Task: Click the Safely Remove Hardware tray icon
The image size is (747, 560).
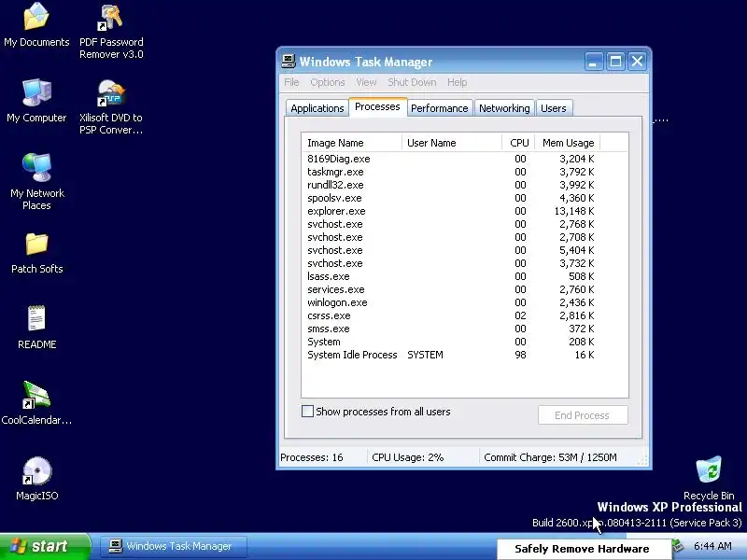Action: point(678,545)
